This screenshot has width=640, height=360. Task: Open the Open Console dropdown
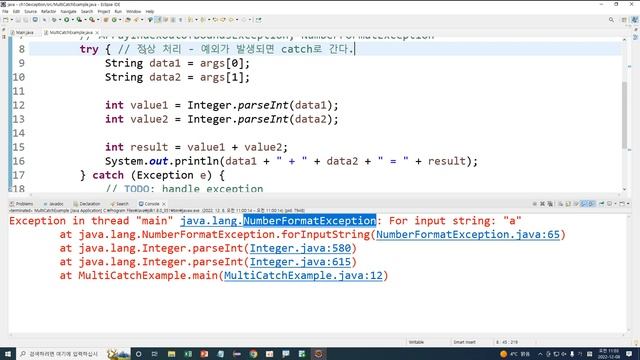628,203
